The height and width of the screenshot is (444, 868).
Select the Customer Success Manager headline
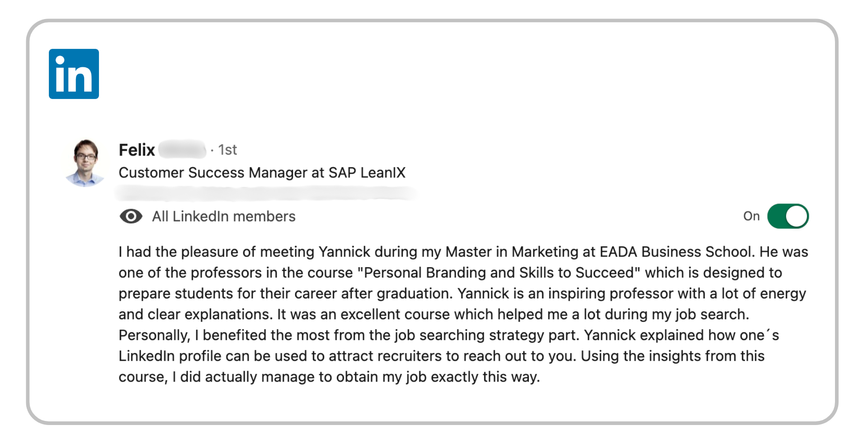262,173
